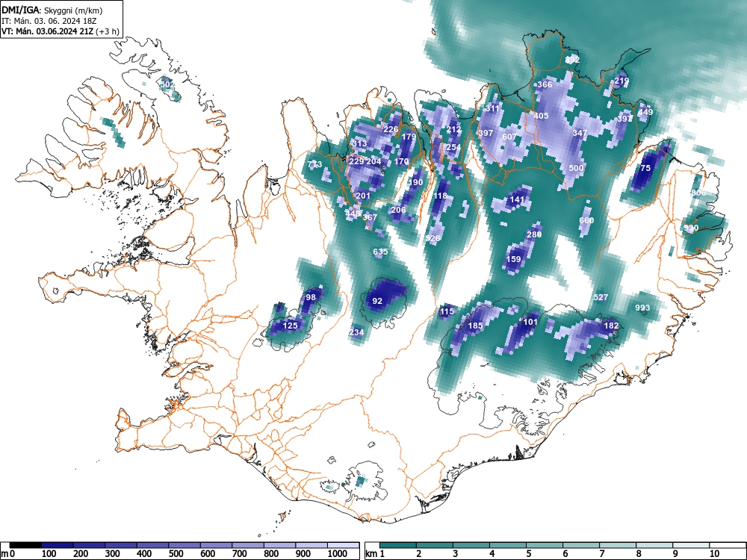The height and width of the screenshot is (560, 747).
Task: Click the map value 527
Action: 601,297
